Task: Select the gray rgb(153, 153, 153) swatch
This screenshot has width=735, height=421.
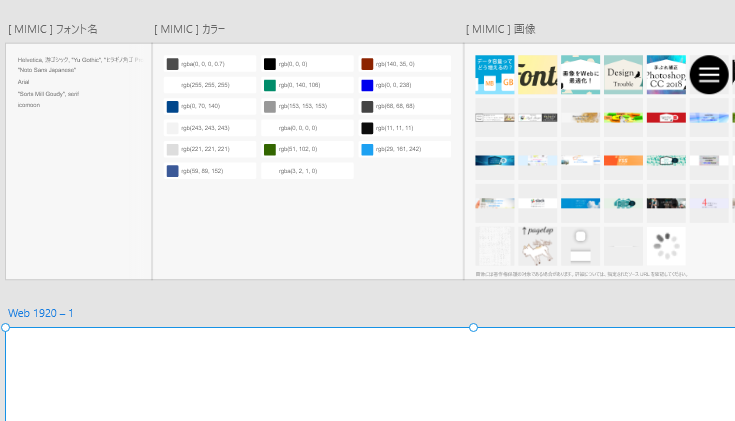Action: tap(270, 106)
